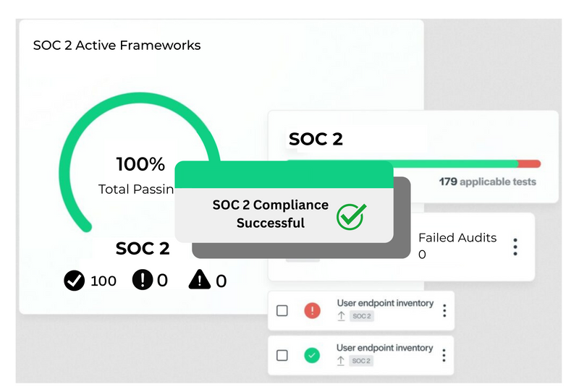Screen dimensions: 579x392
Task: Click SOC 2 tag in failed inventory row
Action: [x=362, y=316]
